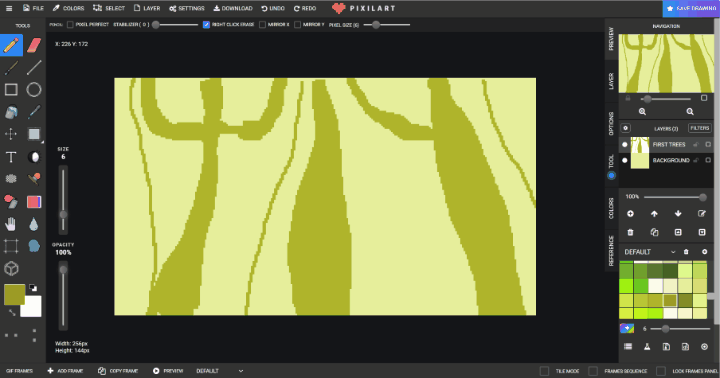Hide the Background layer
720x378 pixels.
624,160
